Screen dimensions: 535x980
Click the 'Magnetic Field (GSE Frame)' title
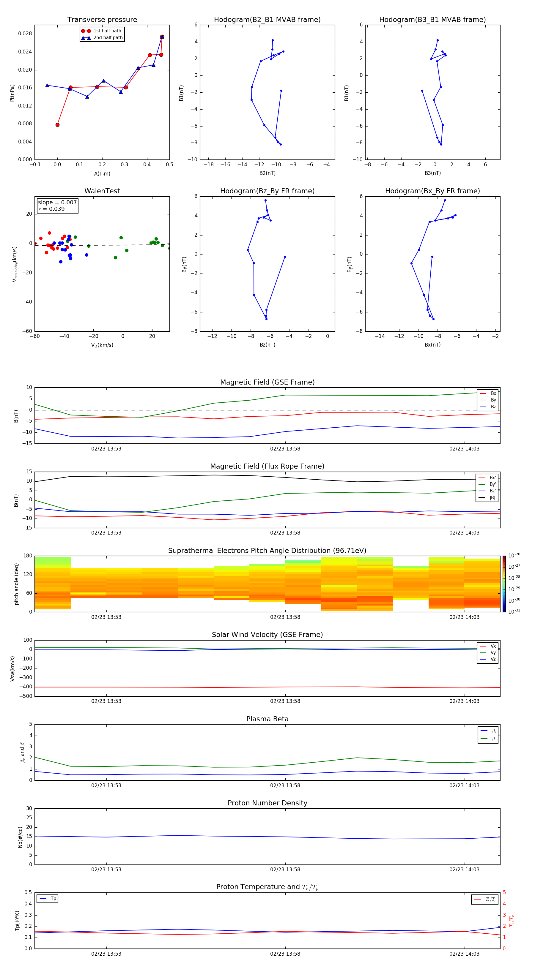267,382
